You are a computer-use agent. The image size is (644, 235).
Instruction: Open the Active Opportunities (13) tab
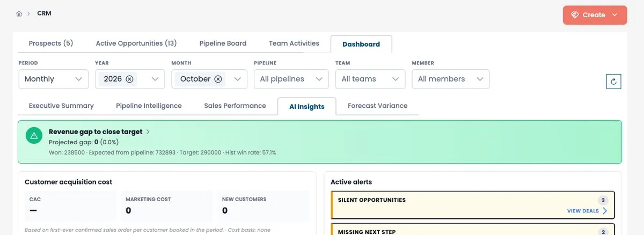pos(136,43)
